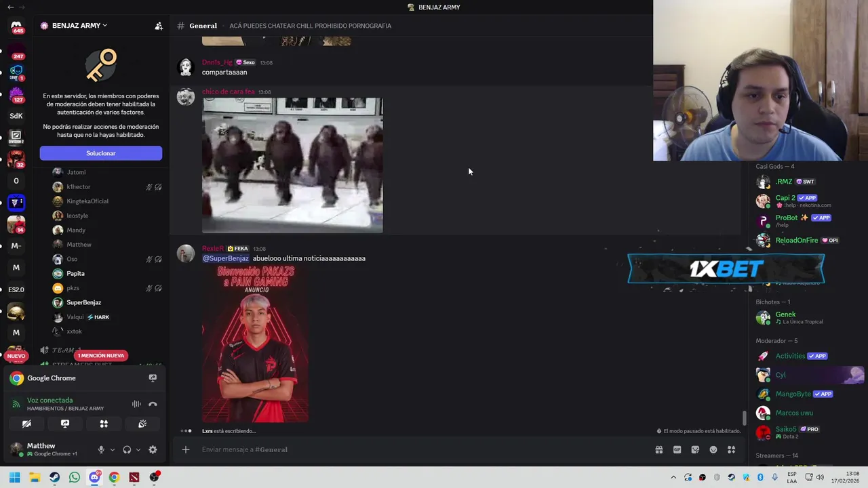Open the emoji picker

pyautogui.click(x=713, y=449)
